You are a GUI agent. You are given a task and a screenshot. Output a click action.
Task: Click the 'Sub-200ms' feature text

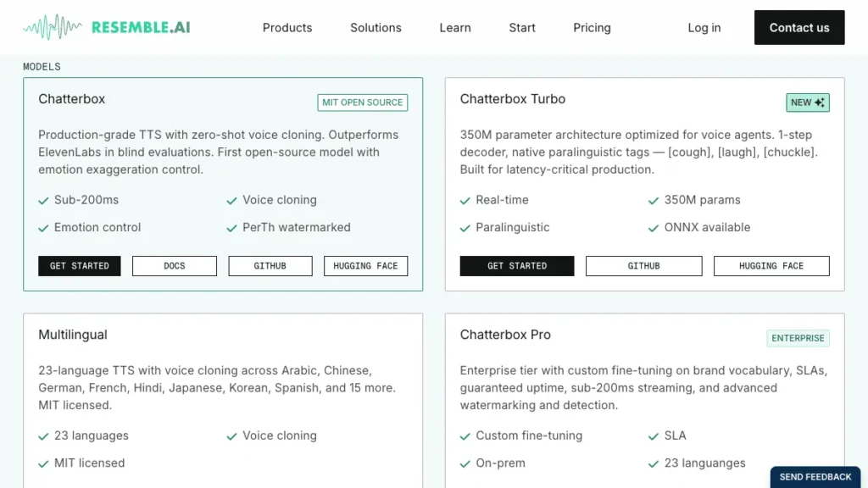tap(86, 200)
